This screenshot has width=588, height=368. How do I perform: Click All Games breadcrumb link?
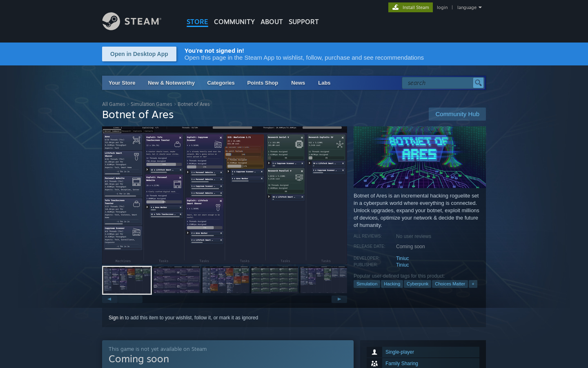click(x=114, y=104)
